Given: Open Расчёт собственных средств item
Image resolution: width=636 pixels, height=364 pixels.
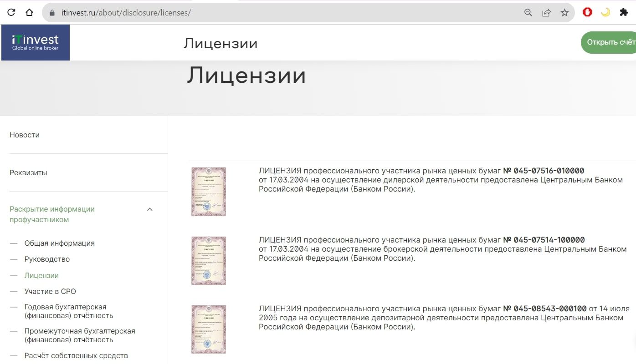Looking at the screenshot, I should tap(76, 356).
